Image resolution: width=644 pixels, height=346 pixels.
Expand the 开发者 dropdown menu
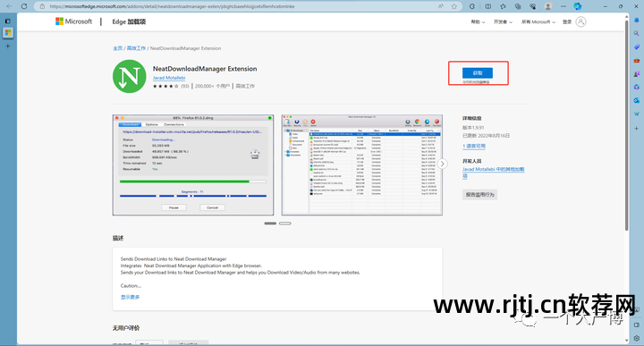(x=503, y=22)
